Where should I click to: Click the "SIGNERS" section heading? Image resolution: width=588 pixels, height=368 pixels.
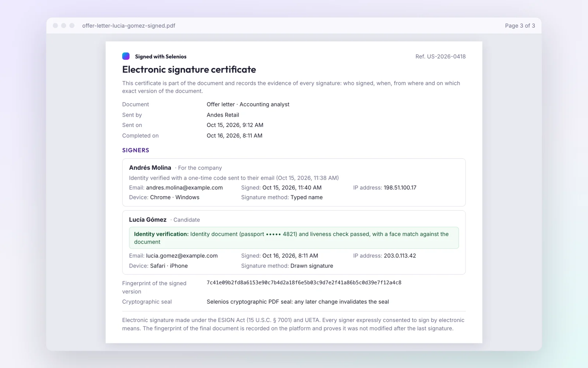(x=136, y=150)
